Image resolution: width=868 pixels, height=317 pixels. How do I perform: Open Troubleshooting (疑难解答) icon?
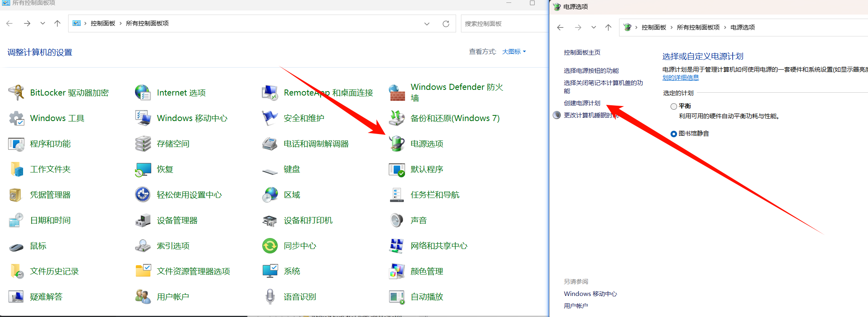(x=16, y=297)
